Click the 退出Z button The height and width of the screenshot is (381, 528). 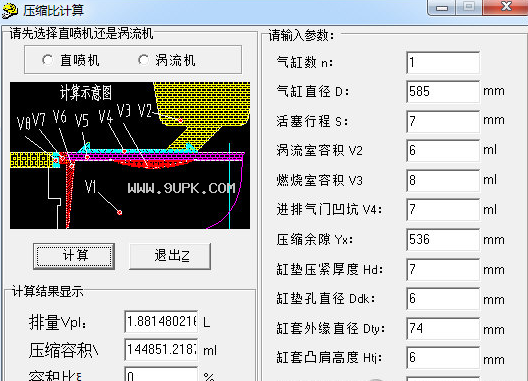[170, 256]
